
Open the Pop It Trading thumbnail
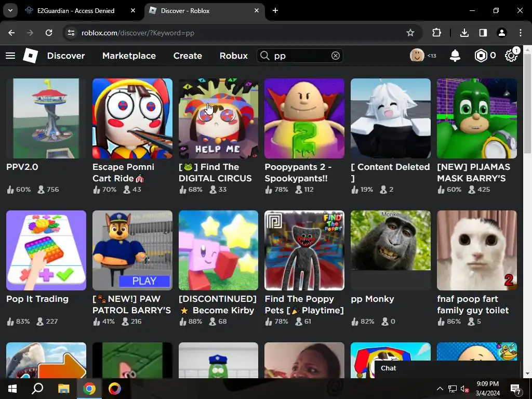click(x=46, y=250)
